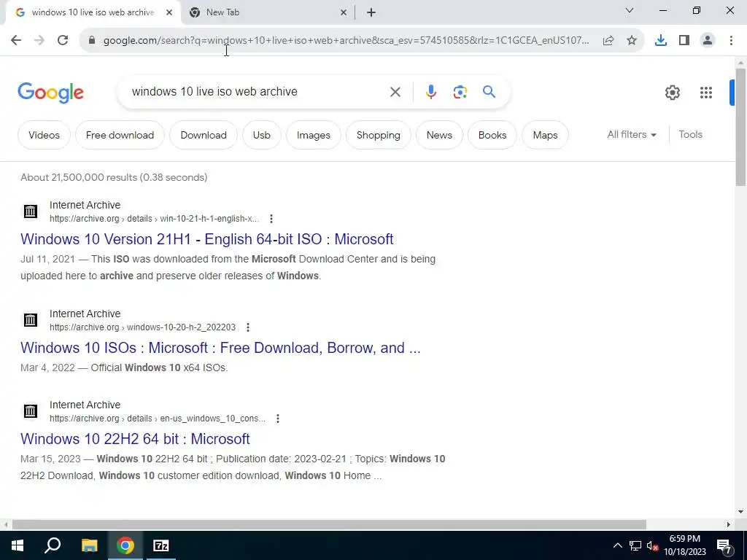The image size is (747, 560).
Task: Open Windows 10 Version 21H1 ISO link
Action: point(206,239)
